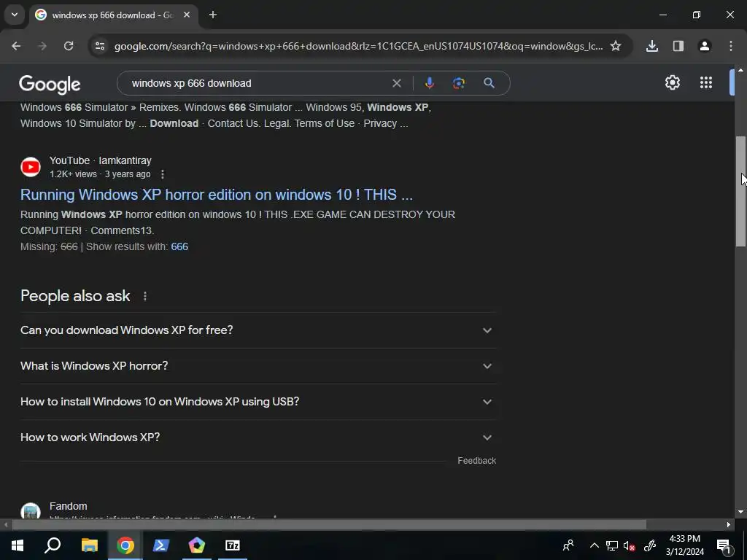
Task: Show hidden system tray icons
Action: tap(594, 545)
